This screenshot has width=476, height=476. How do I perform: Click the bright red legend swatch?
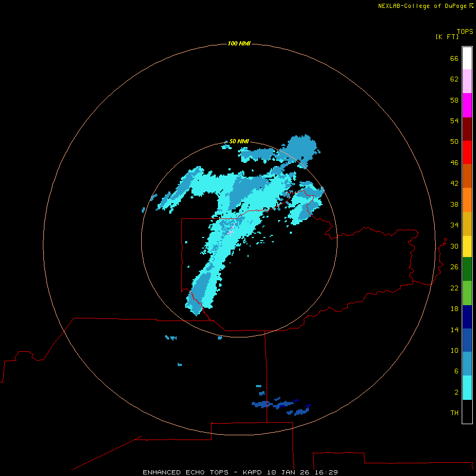coord(467,152)
